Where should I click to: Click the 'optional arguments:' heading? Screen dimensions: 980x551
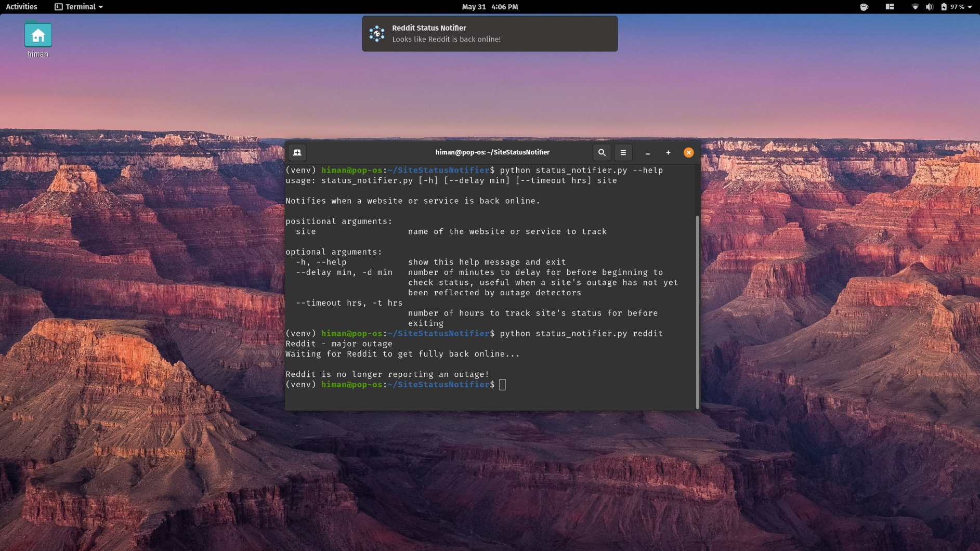pos(334,252)
